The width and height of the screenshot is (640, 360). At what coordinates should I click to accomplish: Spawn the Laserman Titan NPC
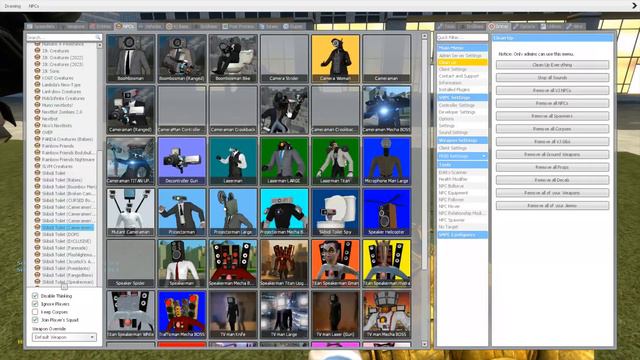[336, 161]
